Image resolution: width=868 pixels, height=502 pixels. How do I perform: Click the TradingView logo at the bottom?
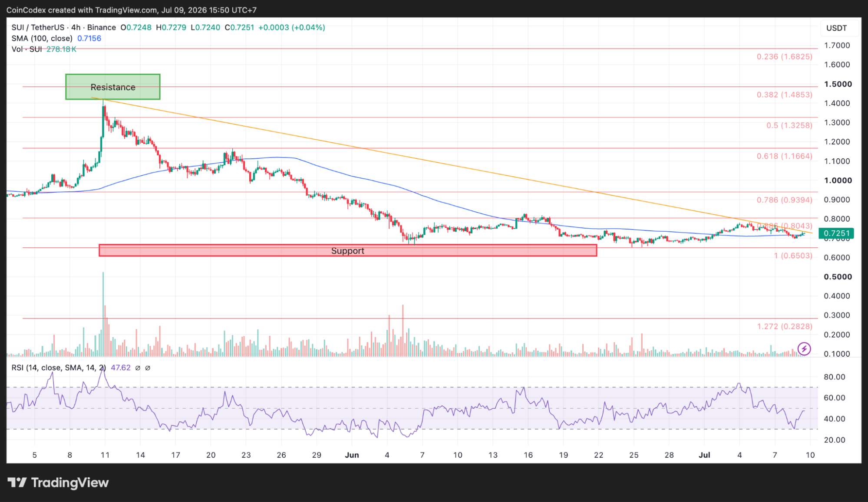[x=58, y=482]
